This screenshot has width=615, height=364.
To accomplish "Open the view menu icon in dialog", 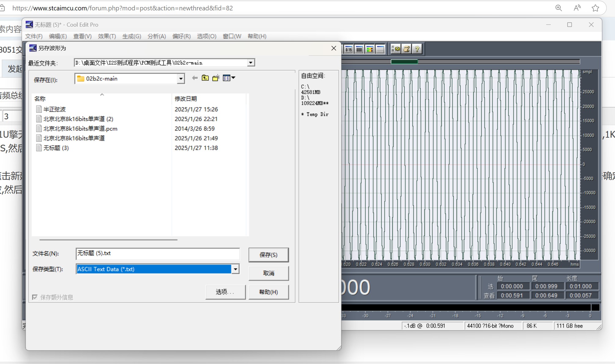I will 229,78.
